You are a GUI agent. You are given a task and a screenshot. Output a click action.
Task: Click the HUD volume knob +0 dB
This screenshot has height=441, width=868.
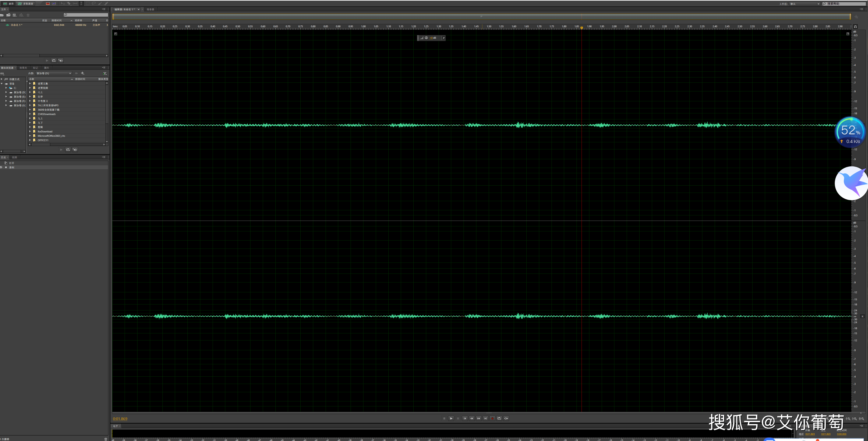[426, 38]
